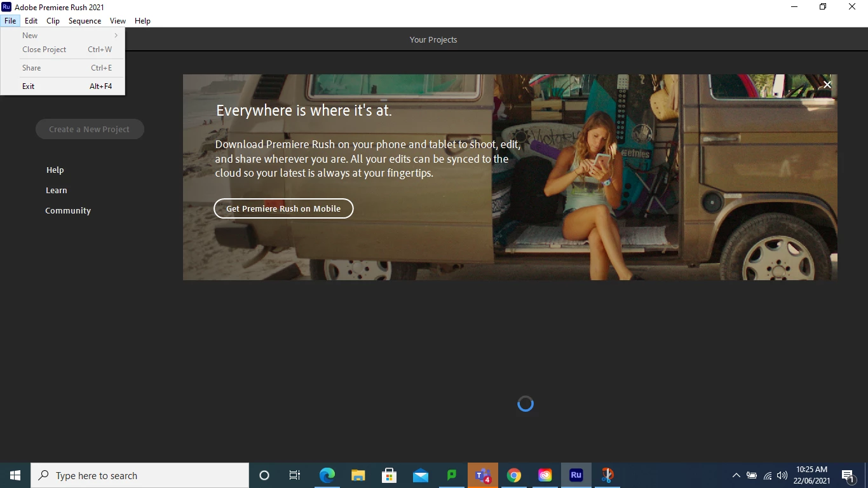
Task: Open File Explorer from taskbar
Action: (x=358, y=475)
